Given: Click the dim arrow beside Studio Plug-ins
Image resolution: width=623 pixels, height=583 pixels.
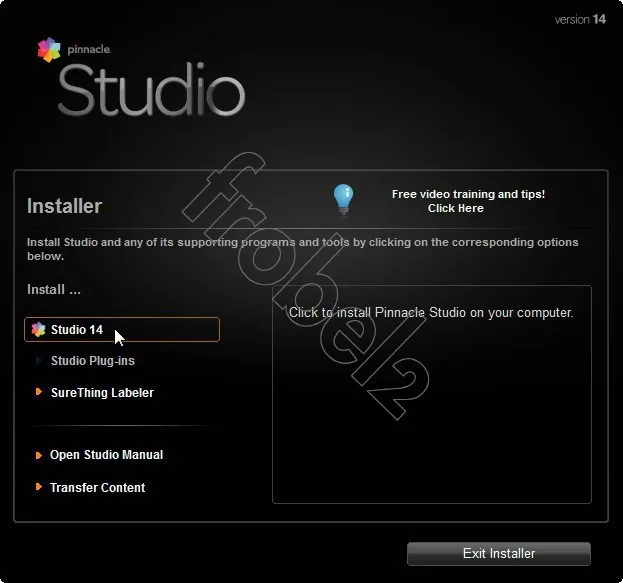Looking at the screenshot, I should point(39,360).
